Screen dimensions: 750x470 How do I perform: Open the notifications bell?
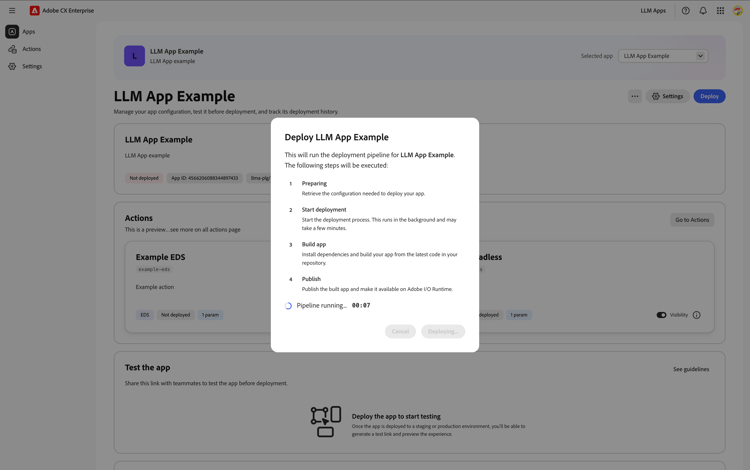pyautogui.click(x=703, y=11)
